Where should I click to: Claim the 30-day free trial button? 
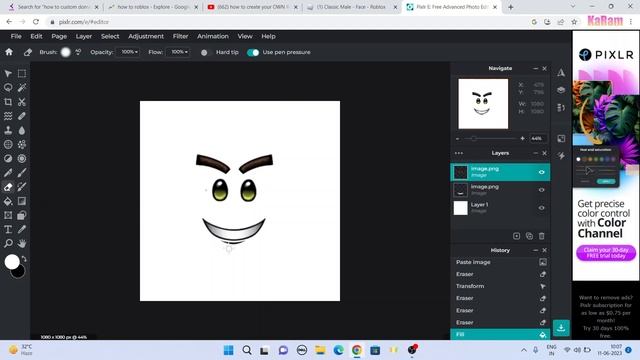[x=606, y=253]
